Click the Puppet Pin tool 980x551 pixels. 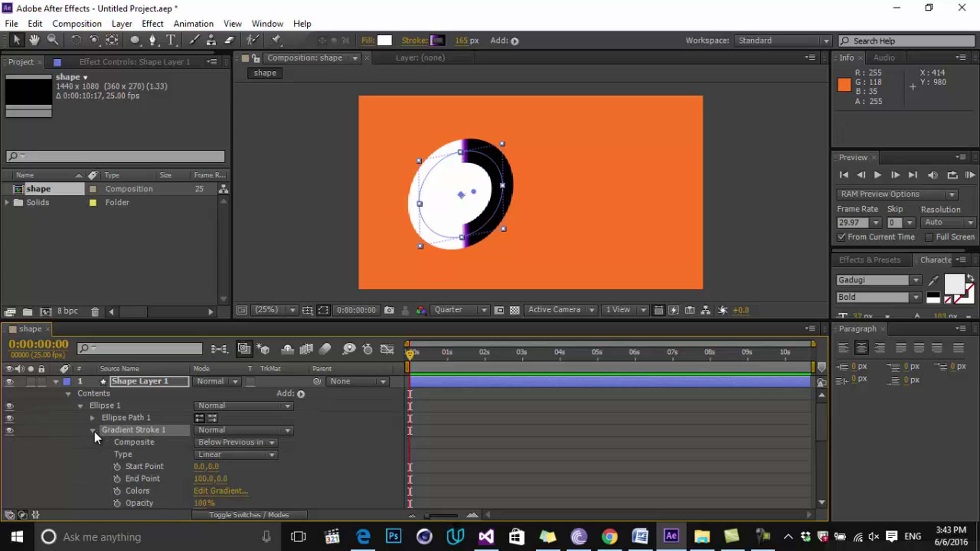point(276,40)
